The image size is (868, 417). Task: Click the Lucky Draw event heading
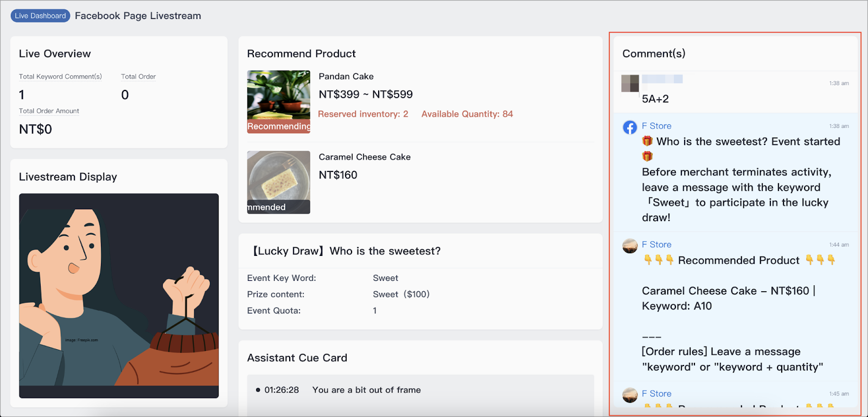click(x=345, y=251)
